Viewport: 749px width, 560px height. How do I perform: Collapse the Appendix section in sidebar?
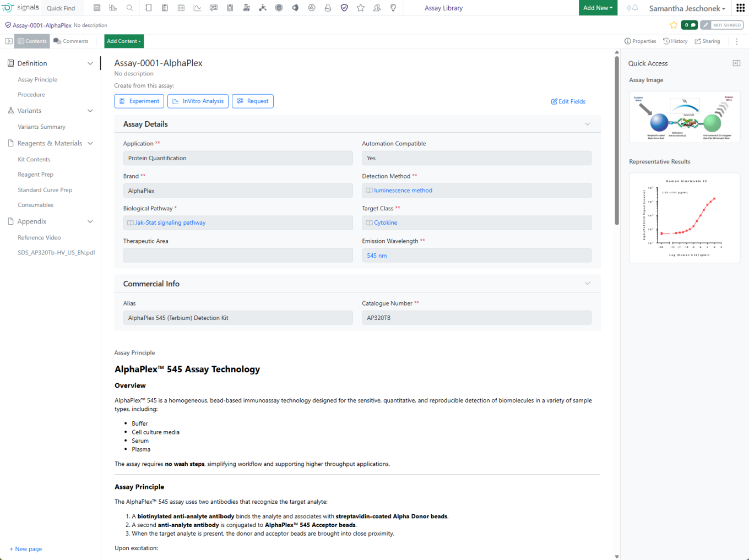pyautogui.click(x=90, y=221)
